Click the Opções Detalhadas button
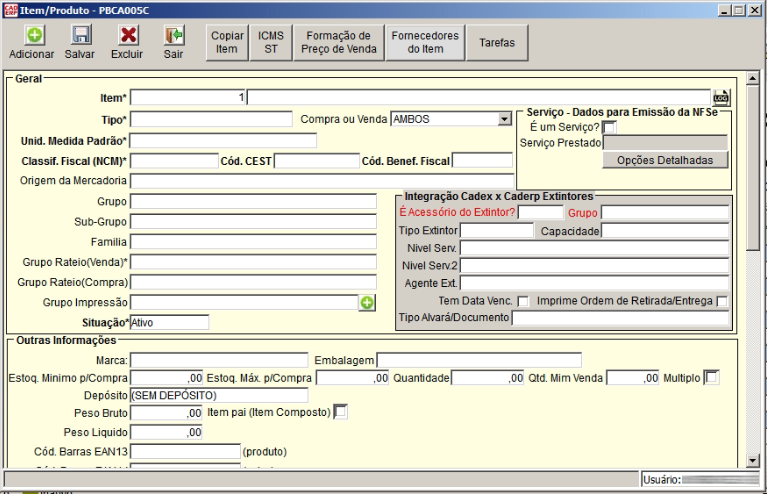 click(x=665, y=160)
